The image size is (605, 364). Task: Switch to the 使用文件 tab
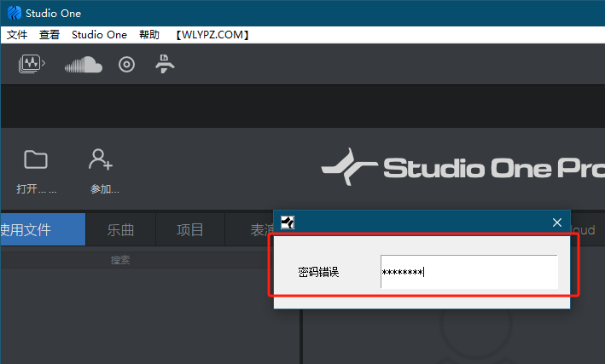coord(43,229)
